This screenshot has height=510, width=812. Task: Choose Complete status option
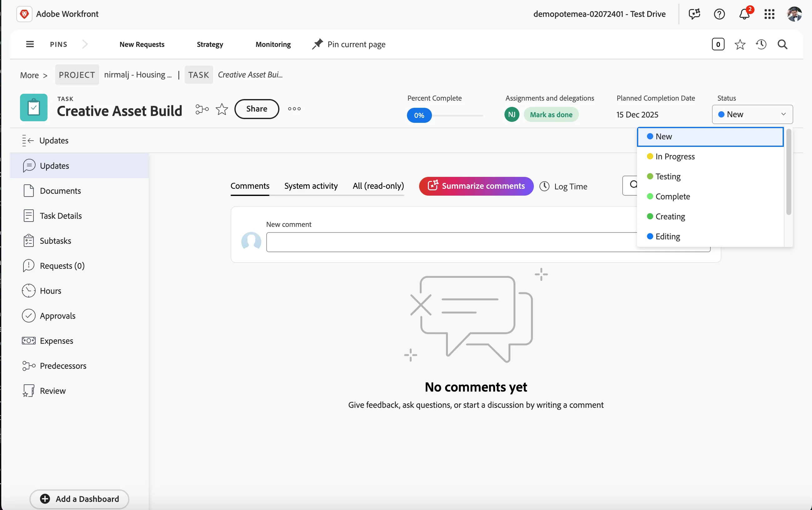(x=710, y=197)
